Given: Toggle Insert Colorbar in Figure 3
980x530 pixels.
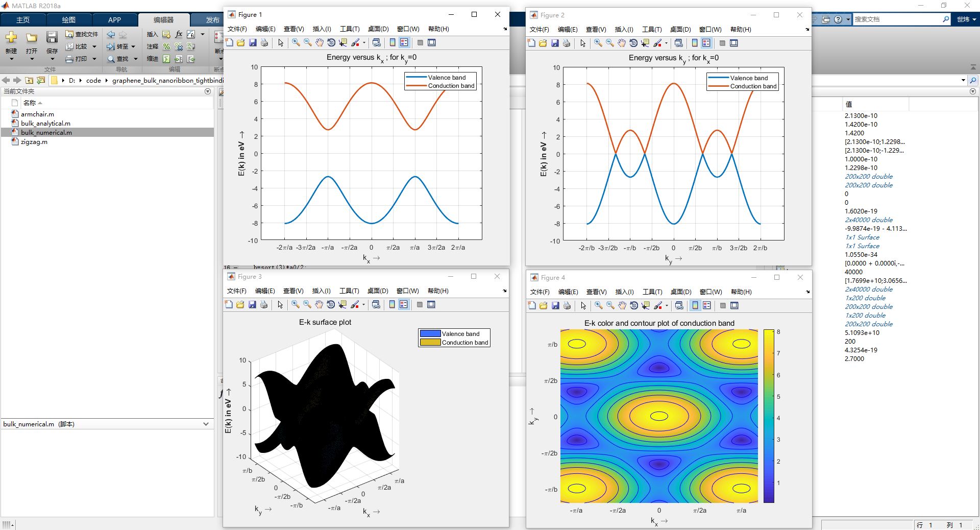Looking at the screenshot, I should [392, 305].
